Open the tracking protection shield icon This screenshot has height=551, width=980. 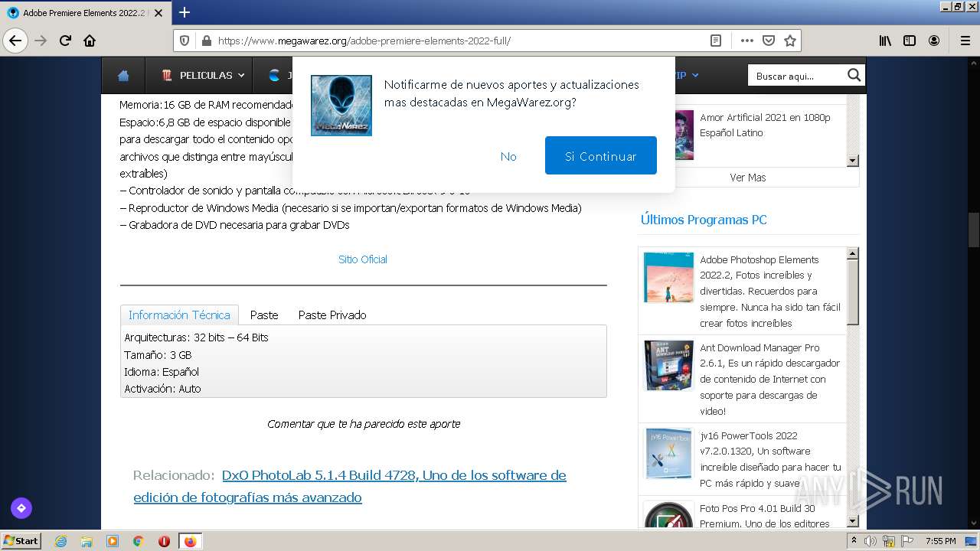tap(185, 41)
